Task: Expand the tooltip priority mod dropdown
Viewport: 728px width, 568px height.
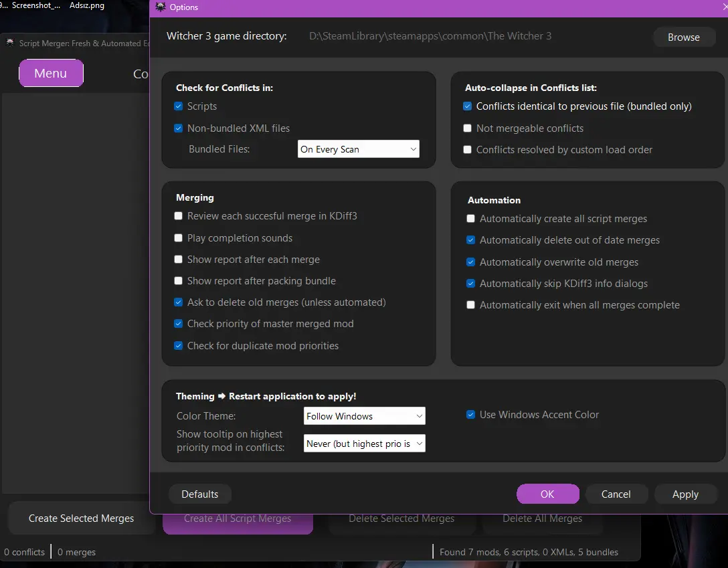Action: (x=365, y=443)
